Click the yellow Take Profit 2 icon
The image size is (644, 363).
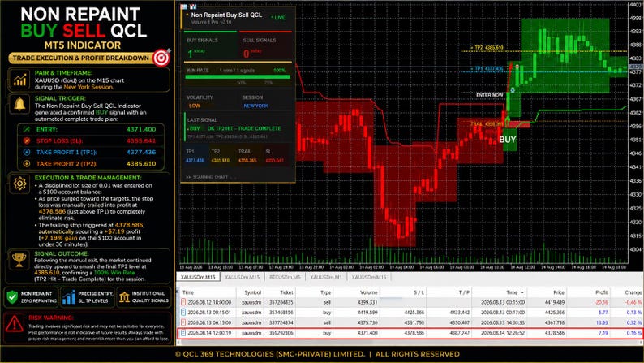pyautogui.click(x=27, y=163)
